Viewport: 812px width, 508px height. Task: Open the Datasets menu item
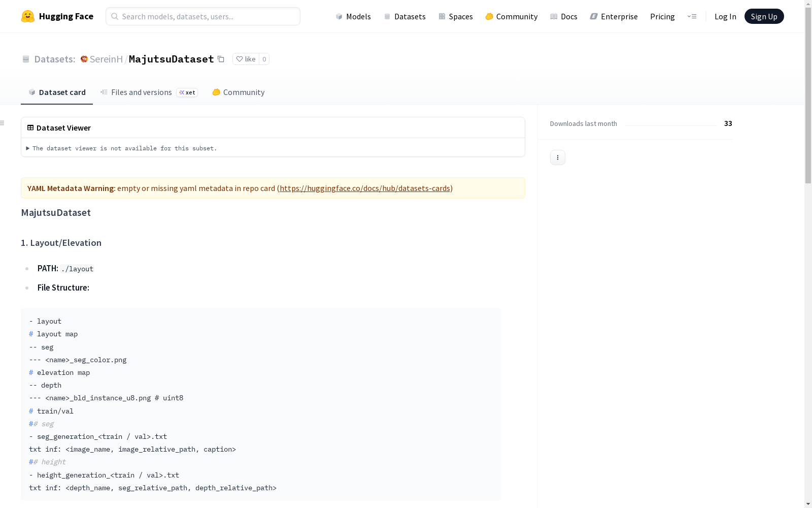click(x=404, y=16)
